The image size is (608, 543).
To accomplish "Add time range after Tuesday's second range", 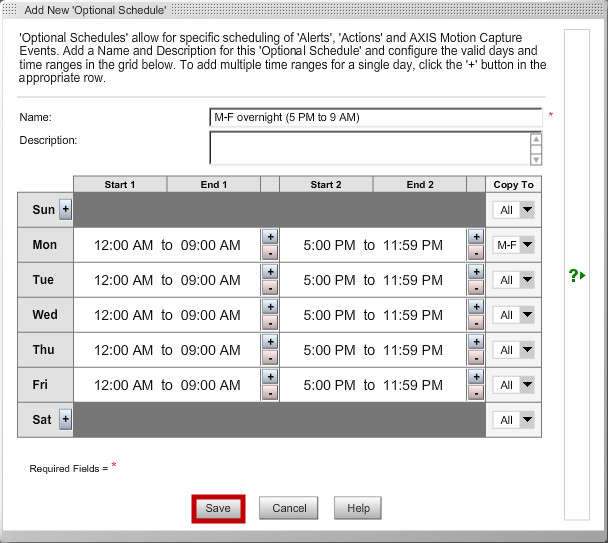I will pyautogui.click(x=475, y=272).
